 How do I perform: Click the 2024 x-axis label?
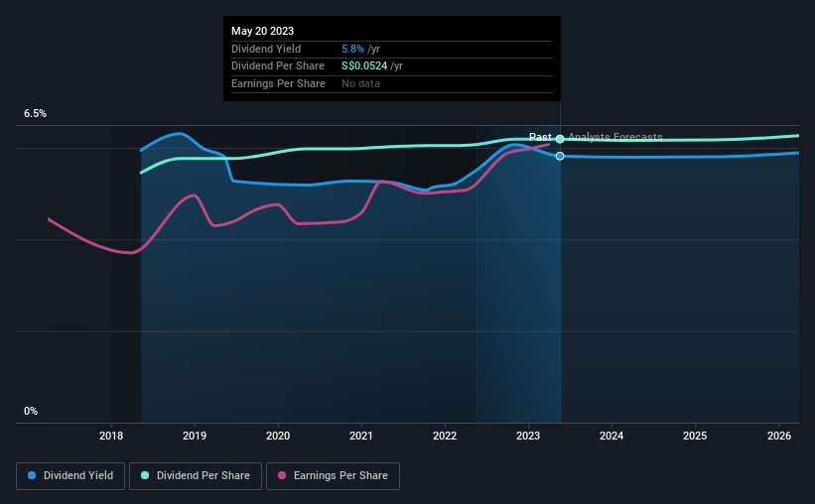611,436
